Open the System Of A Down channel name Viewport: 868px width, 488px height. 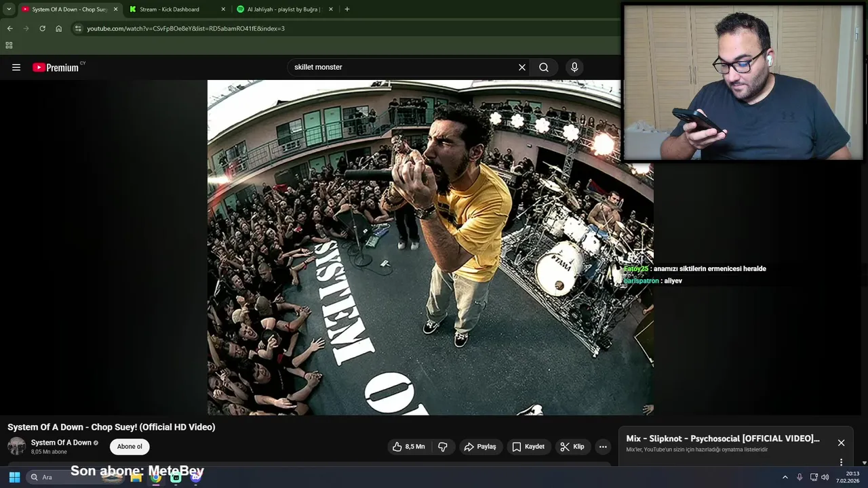coord(61,443)
